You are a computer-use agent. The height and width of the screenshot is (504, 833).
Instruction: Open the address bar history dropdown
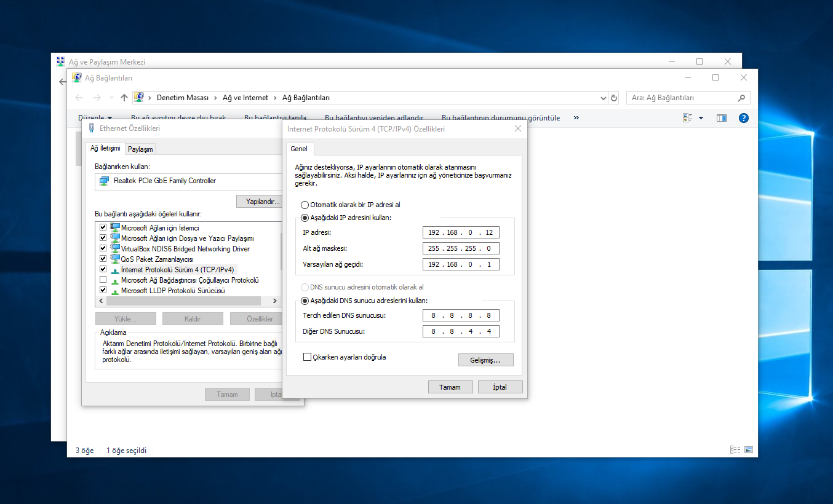[x=603, y=98]
